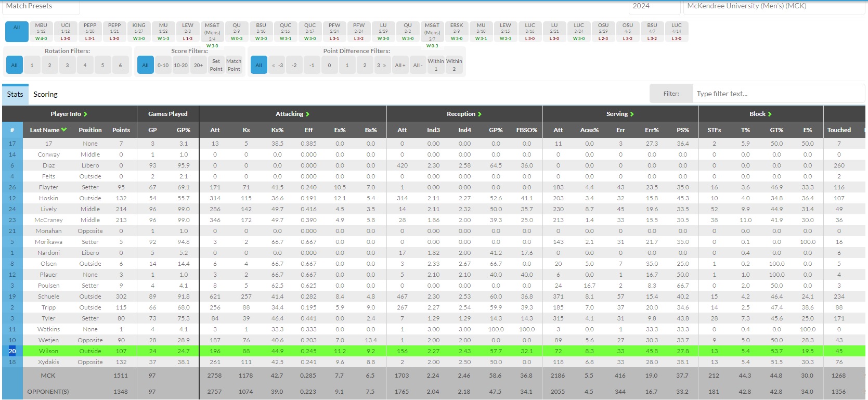Expand the Attacking column group arrow
Screen dimensions: 868x400
307,114
